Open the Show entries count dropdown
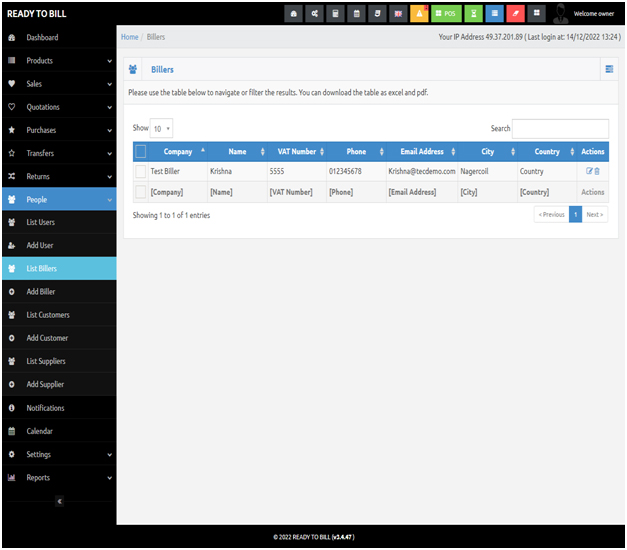 pyautogui.click(x=161, y=128)
